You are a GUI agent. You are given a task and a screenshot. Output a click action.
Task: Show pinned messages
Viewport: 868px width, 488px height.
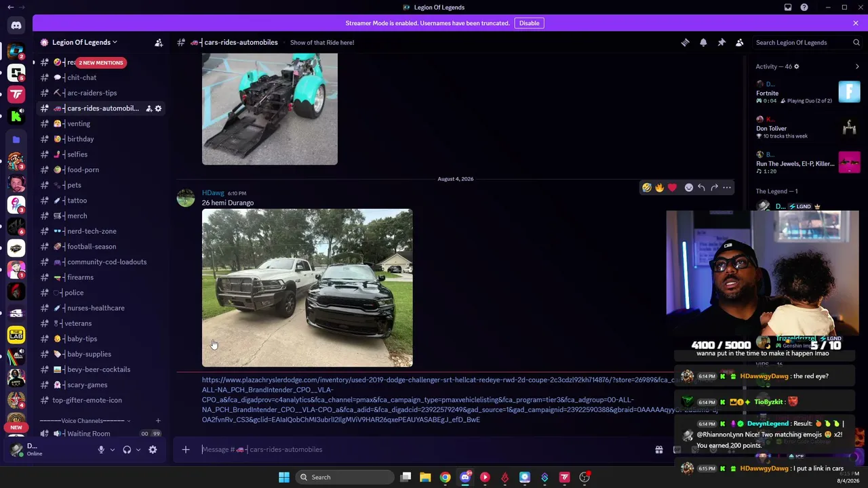[722, 43]
